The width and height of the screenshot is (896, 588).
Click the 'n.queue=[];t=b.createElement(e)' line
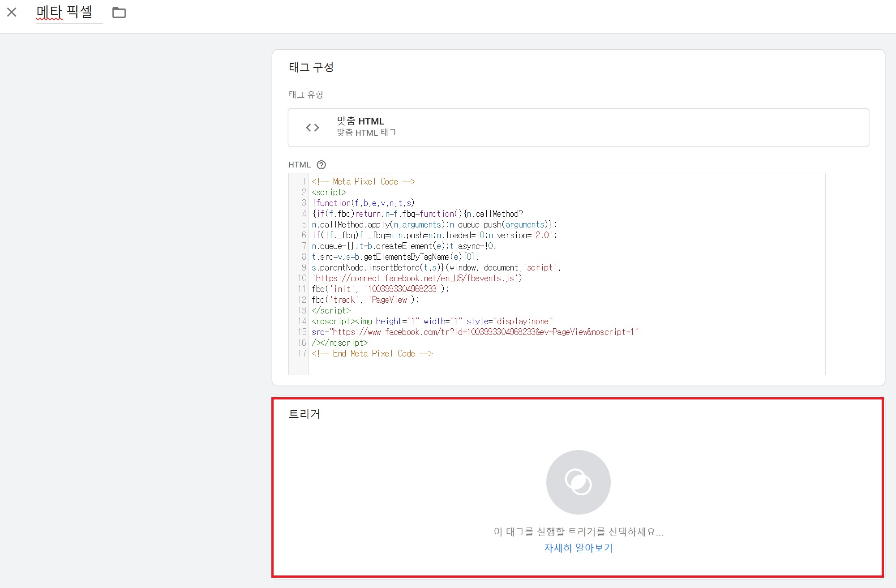(404, 246)
